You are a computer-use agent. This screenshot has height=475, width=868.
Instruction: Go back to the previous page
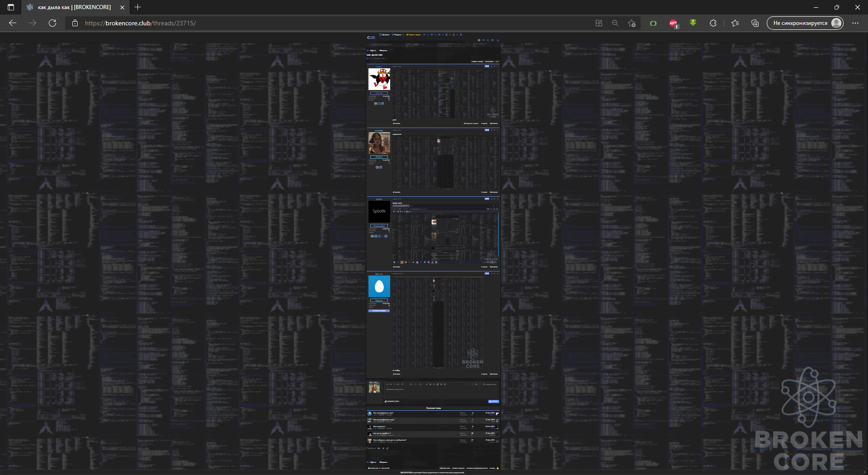click(13, 23)
